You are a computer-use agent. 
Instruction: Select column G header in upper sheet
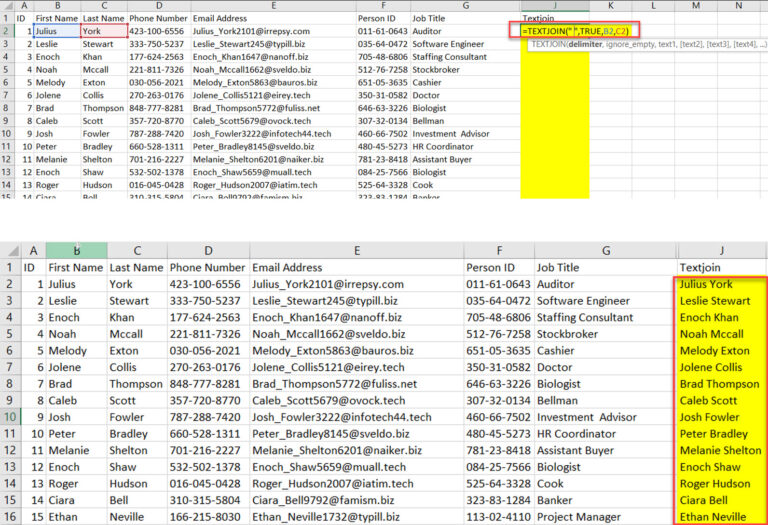click(x=465, y=5)
